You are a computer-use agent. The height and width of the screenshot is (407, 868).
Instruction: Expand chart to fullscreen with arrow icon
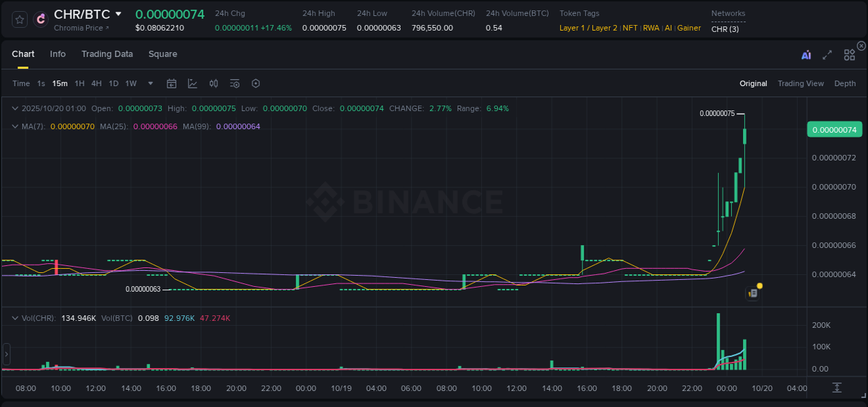click(x=827, y=53)
